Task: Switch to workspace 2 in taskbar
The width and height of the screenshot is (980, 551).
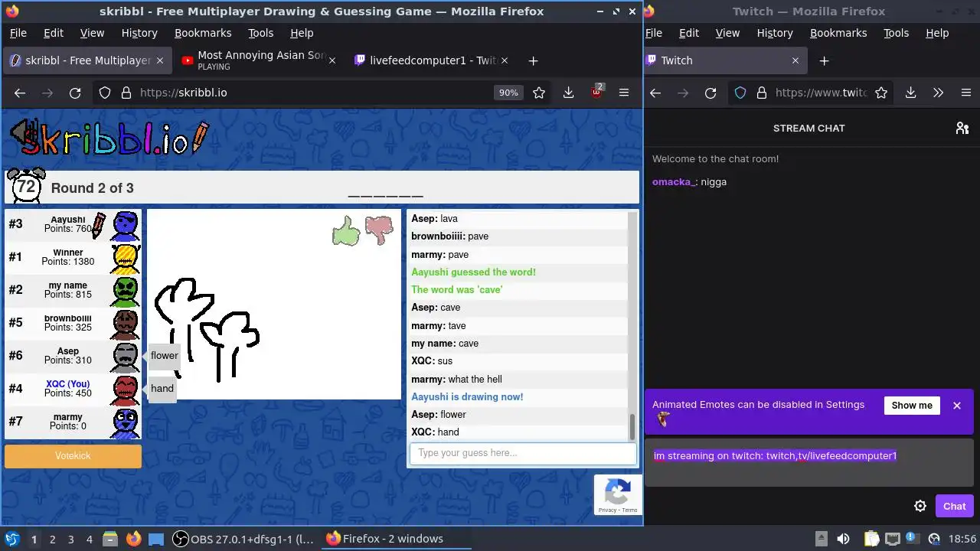Action: [52, 539]
